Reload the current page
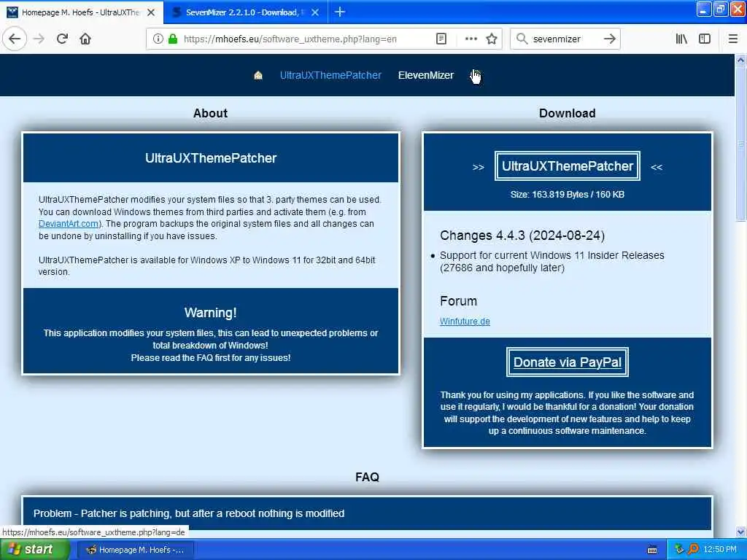 62,39
